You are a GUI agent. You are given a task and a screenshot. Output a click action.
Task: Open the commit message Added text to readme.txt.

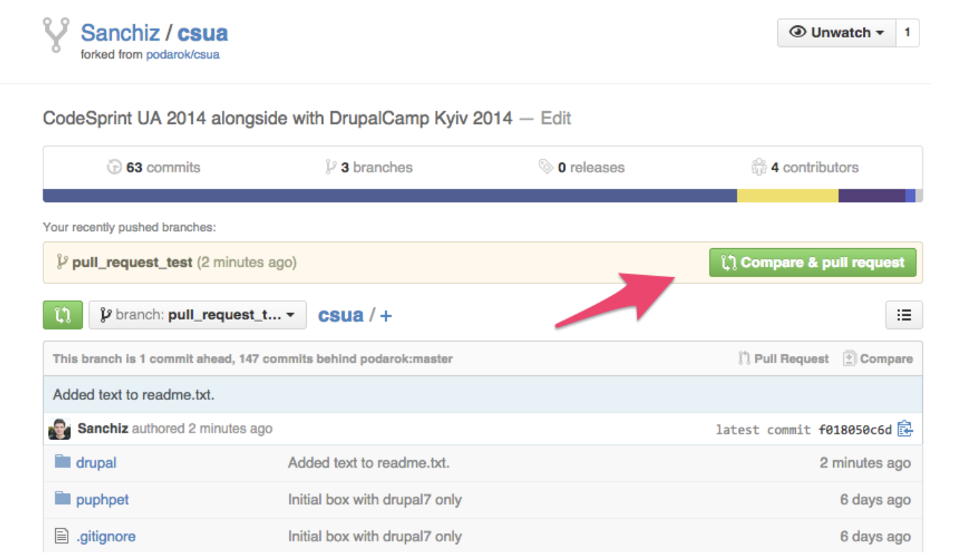coord(134,395)
